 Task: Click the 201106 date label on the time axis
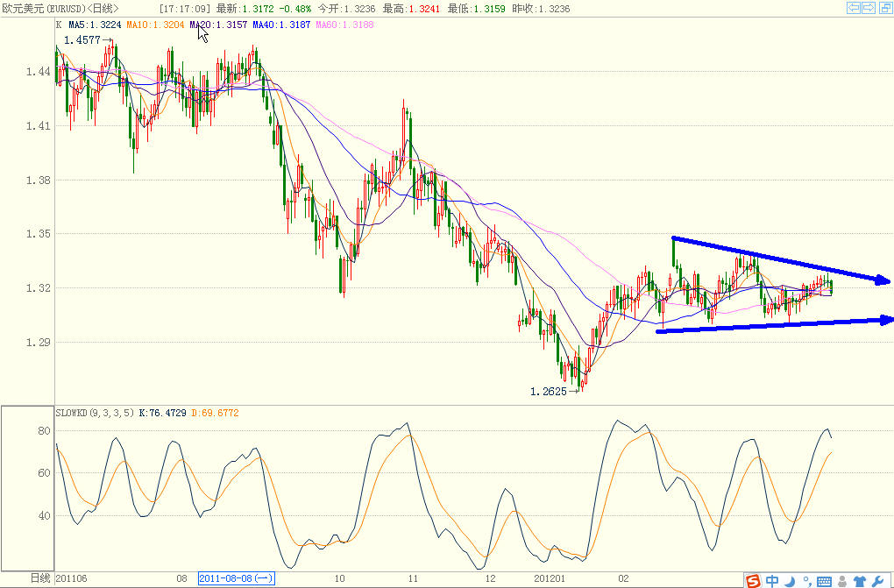[x=71, y=578]
